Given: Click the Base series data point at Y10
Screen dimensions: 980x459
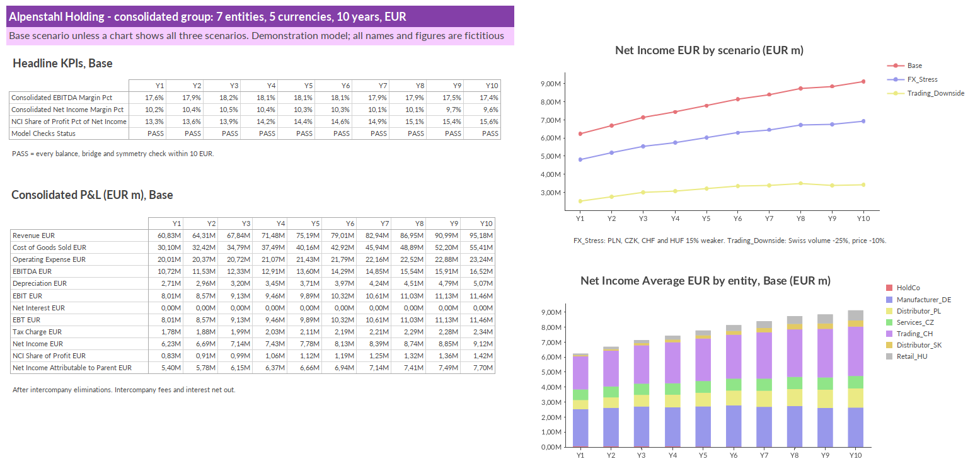Looking at the screenshot, I should [x=863, y=81].
